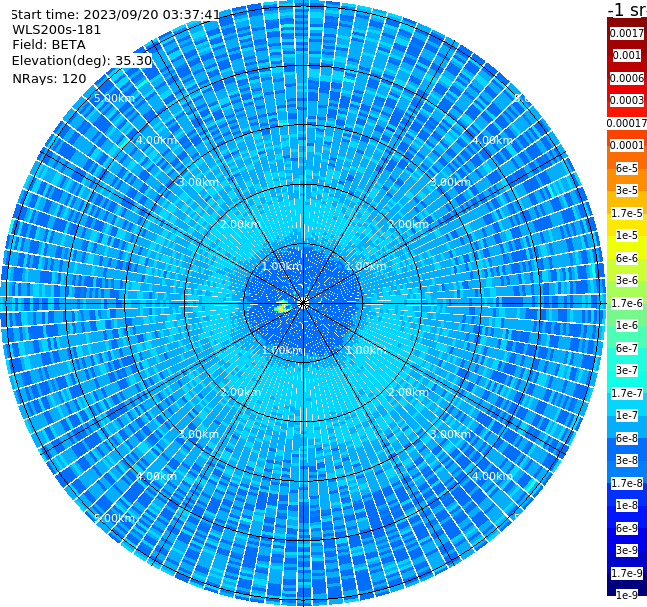Click the yellow-green echo spot near plot center
This screenshot has width=647, height=607.
[x=282, y=307]
